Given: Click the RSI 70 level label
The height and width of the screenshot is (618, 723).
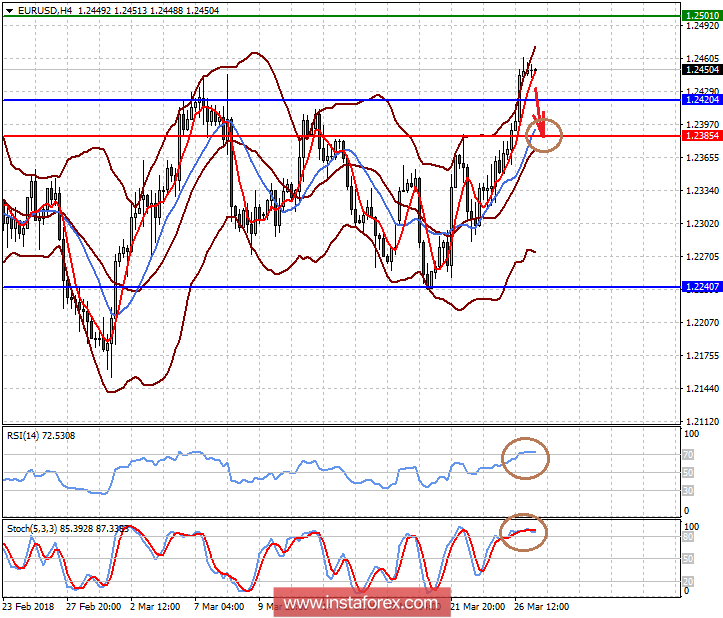Looking at the screenshot, I should click(688, 455).
